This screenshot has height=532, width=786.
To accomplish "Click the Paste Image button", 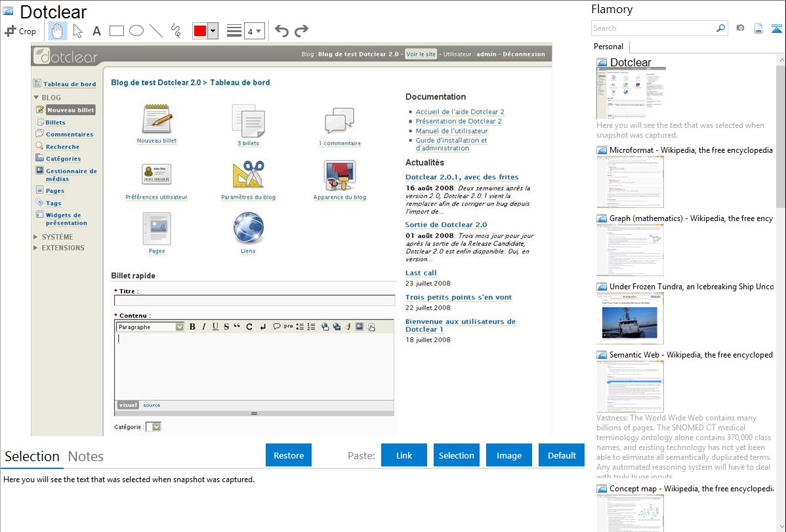I will (508, 455).
